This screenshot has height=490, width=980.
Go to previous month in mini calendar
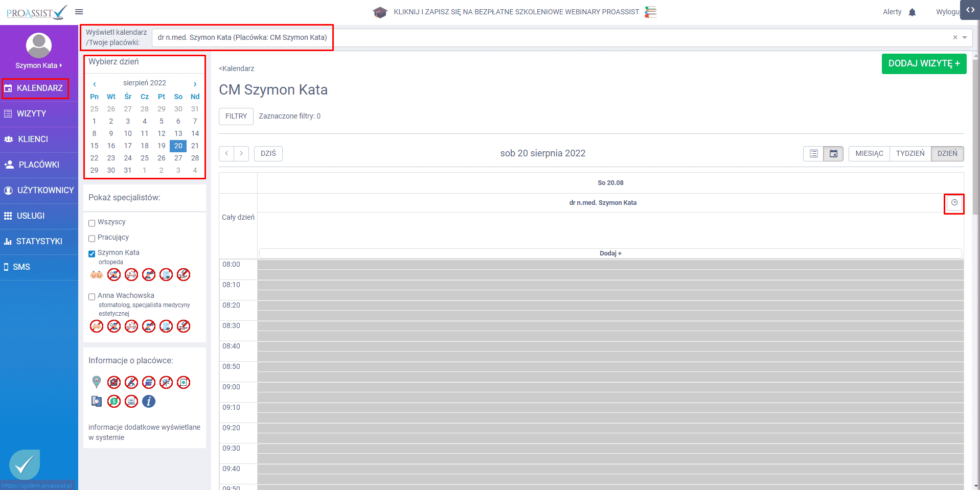click(95, 84)
